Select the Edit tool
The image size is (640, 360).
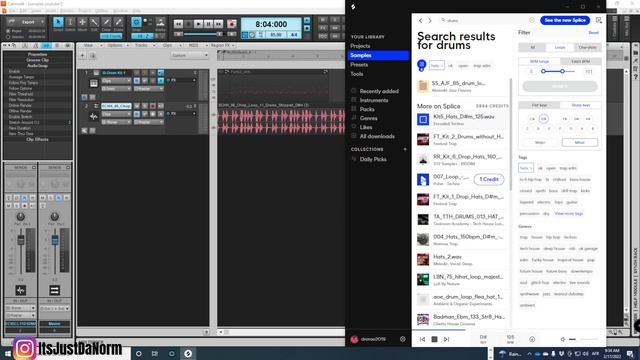pos(94,22)
